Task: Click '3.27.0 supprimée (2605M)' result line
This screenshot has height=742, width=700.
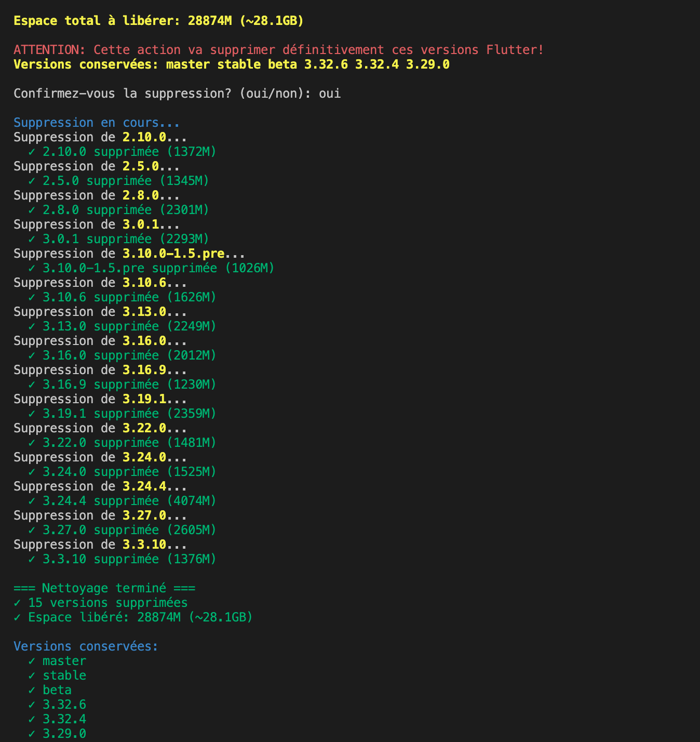Action: pos(122,530)
